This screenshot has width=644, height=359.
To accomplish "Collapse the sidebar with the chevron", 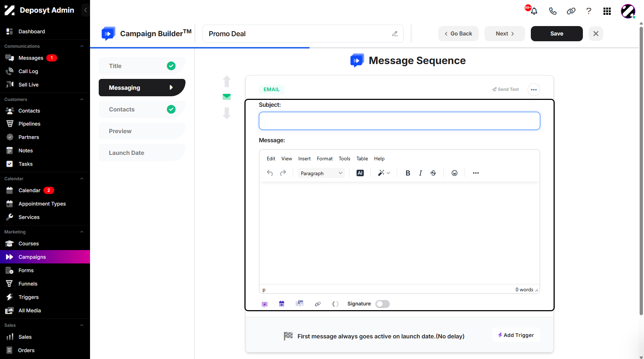I will point(85,10).
